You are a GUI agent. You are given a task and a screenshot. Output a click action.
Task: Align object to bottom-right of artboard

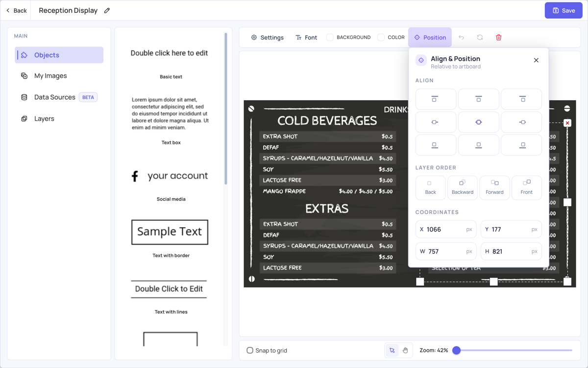tap(521, 145)
